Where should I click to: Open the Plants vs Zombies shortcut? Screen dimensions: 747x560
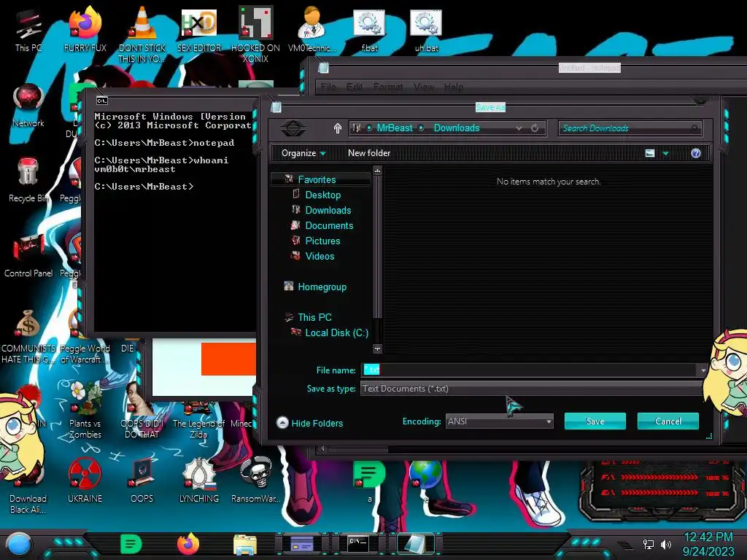[85, 411]
